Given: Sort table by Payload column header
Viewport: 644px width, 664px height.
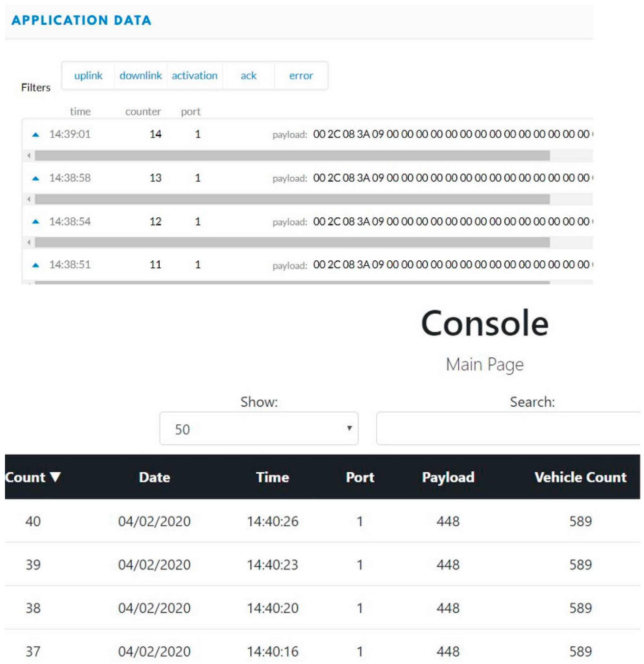Looking at the screenshot, I should point(448,477).
